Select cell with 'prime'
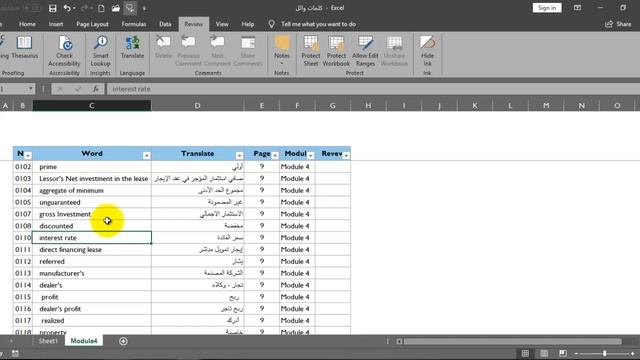Screen dimensions: 640x360 (92, 167)
